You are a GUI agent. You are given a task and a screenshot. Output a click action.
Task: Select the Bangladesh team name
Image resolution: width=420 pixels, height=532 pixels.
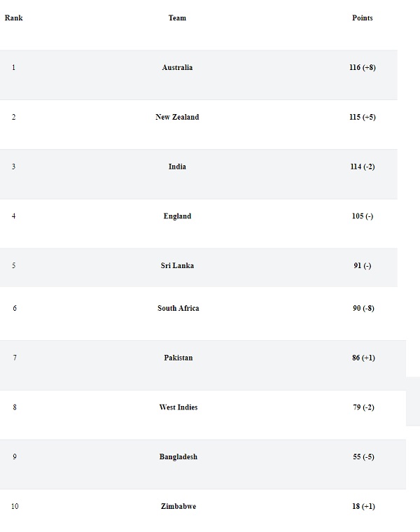[178, 457]
